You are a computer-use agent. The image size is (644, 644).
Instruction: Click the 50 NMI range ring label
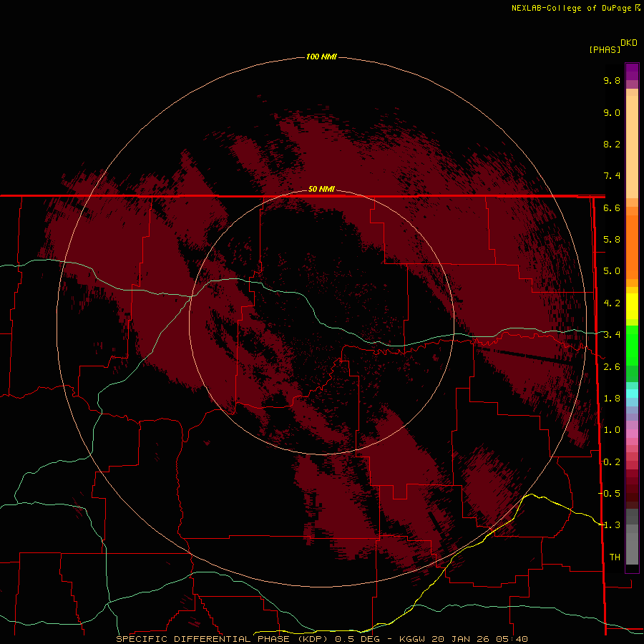pyautogui.click(x=321, y=190)
